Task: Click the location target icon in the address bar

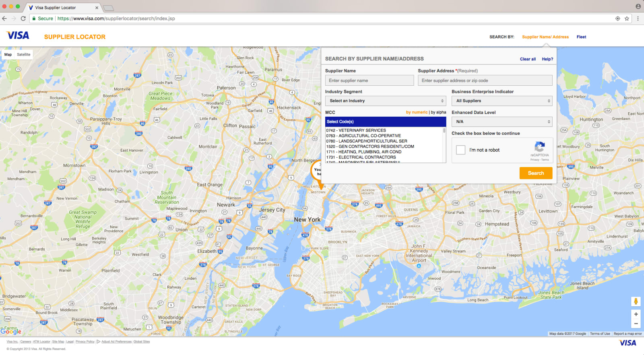Action: [617, 19]
